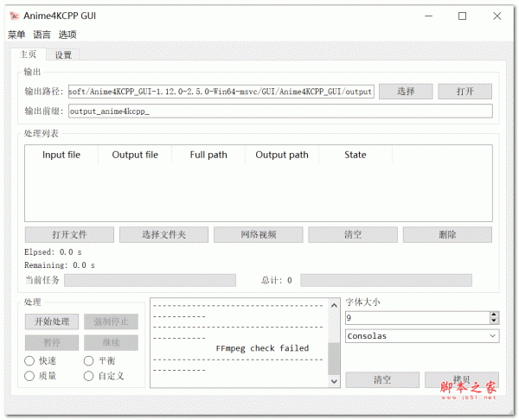Click the 打开文件 button
The width and height of the screenshot is (519, 420).
pos(69,234)
